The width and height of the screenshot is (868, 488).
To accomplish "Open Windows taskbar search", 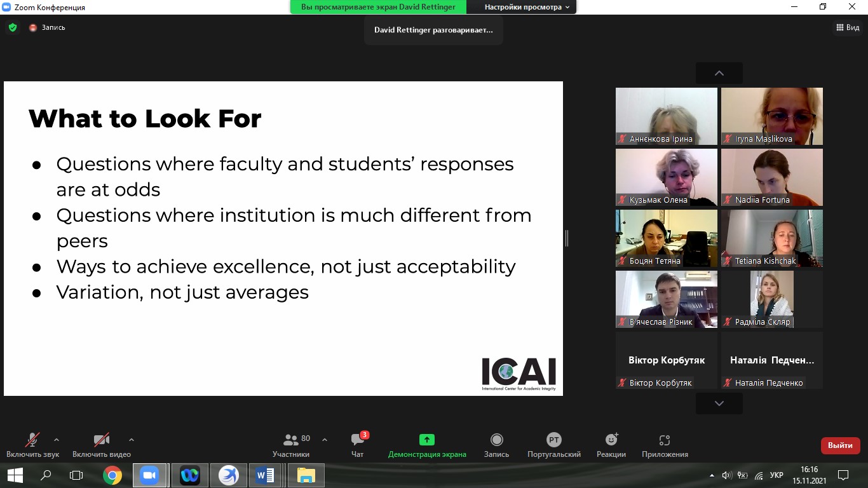I will [x=46, y=475].
